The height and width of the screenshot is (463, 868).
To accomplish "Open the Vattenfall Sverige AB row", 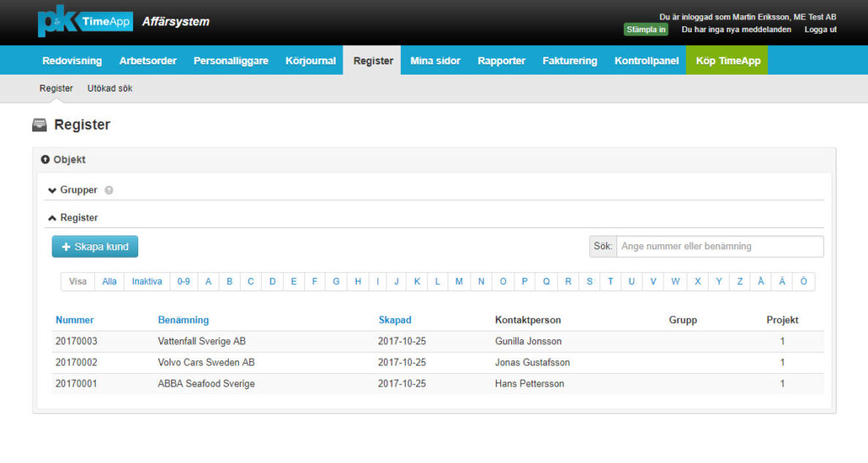I will pos(202,341).
